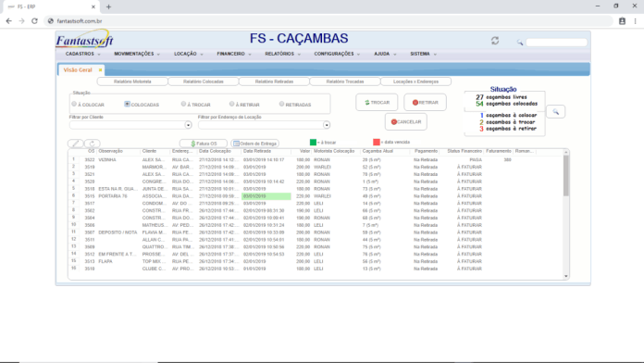Click the RETIRAR button

click(x=425, y=103)
